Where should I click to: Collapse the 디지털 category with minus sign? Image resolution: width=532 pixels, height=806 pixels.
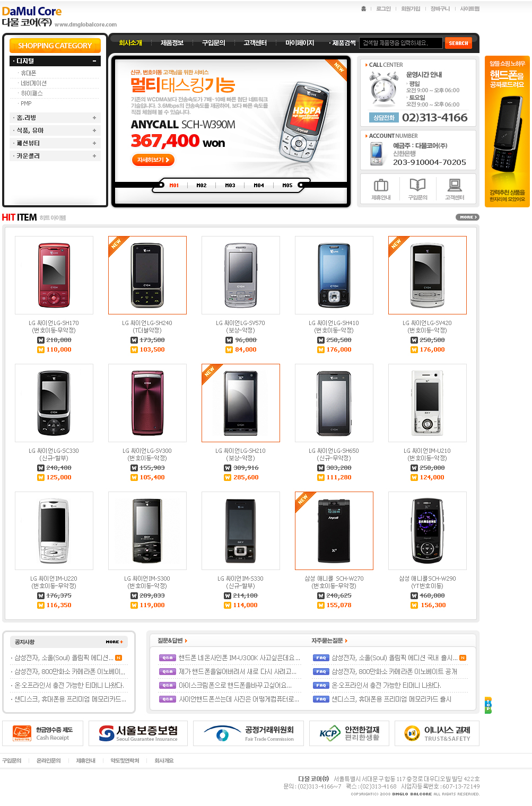94,61
